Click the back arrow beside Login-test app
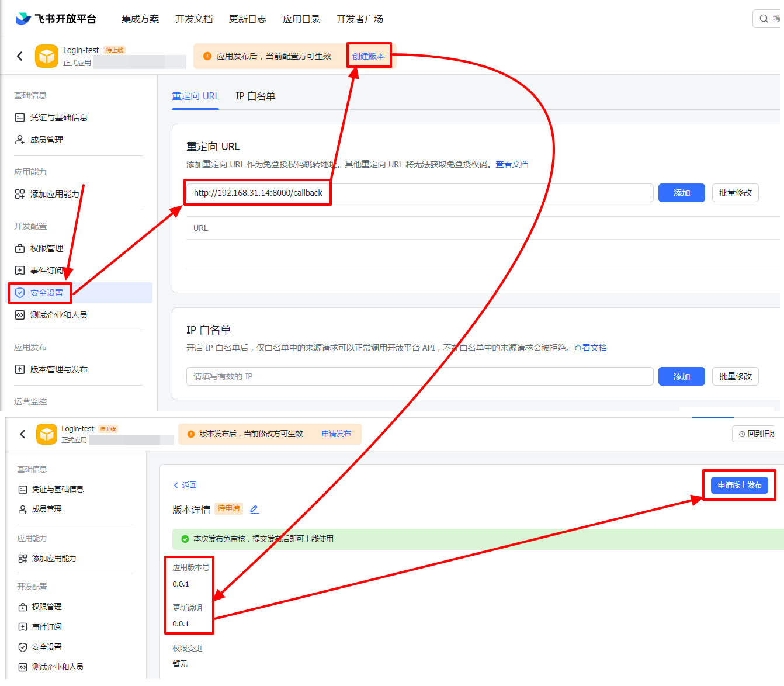Viewport: 784px width, 686px height. click(x=20, y=56)
